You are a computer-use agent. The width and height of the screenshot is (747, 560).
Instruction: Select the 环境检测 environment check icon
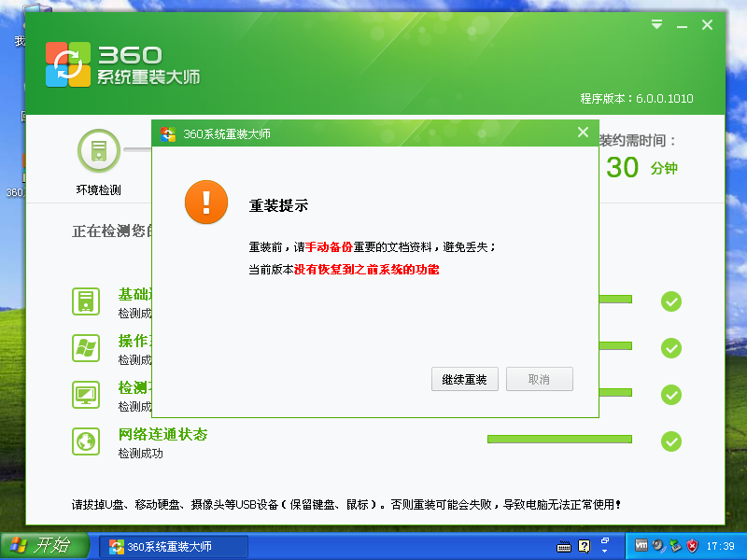tap(98, 151)
